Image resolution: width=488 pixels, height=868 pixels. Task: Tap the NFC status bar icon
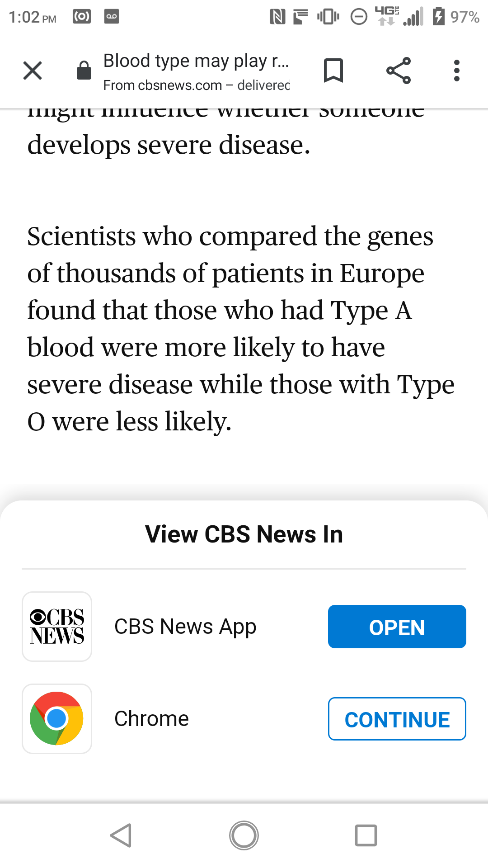coord(277,17)
